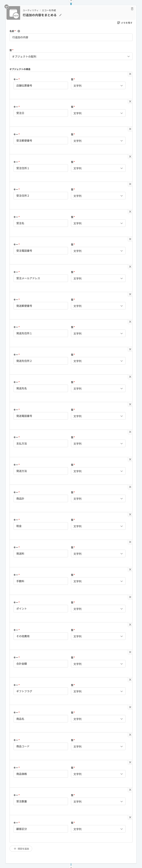Select the 受注数量 key text field

tap(41, 802)
